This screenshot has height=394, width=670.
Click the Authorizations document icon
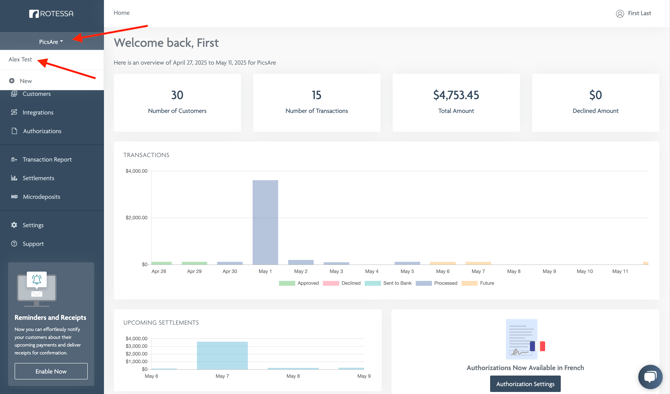point(14,131)
